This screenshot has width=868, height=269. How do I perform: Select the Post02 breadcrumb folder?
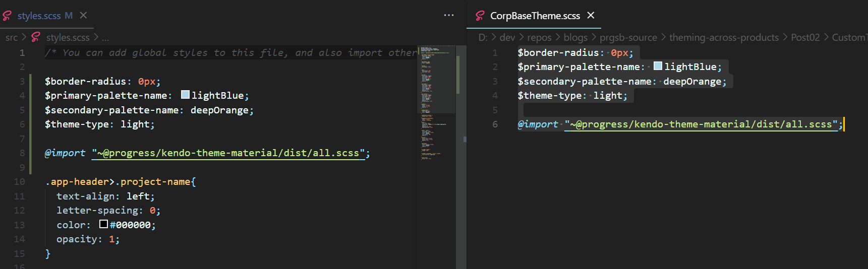(805, 38)
